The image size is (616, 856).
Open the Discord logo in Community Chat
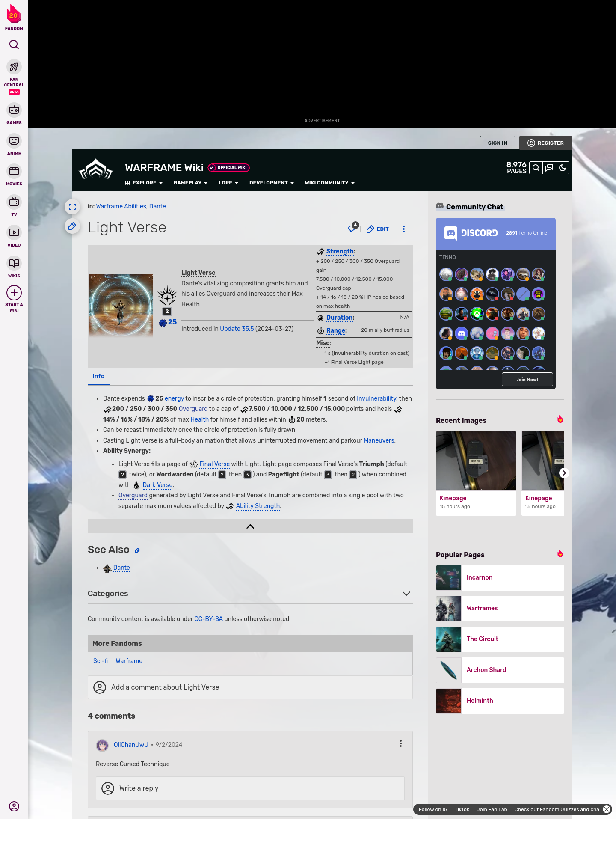[x=471, y=233]
